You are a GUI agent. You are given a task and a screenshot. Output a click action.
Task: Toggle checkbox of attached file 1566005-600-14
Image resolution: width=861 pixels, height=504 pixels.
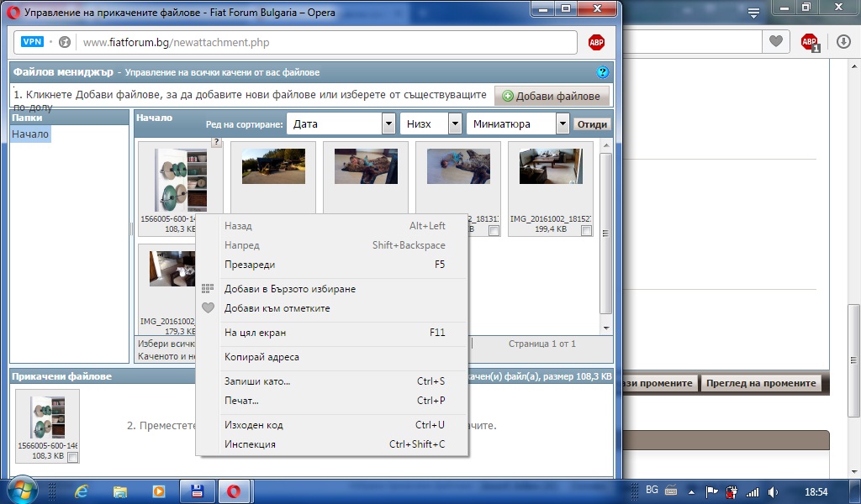click(73, 457)
